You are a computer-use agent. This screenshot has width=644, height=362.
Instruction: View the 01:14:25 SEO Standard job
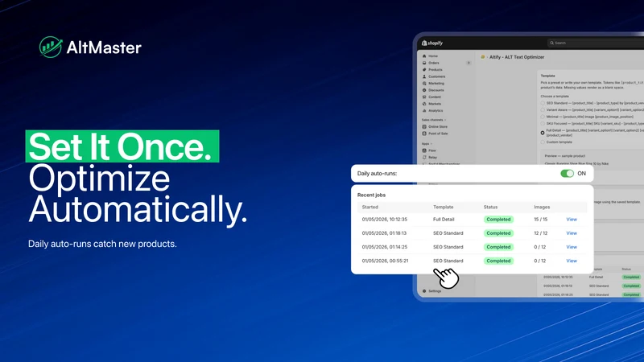572,247
